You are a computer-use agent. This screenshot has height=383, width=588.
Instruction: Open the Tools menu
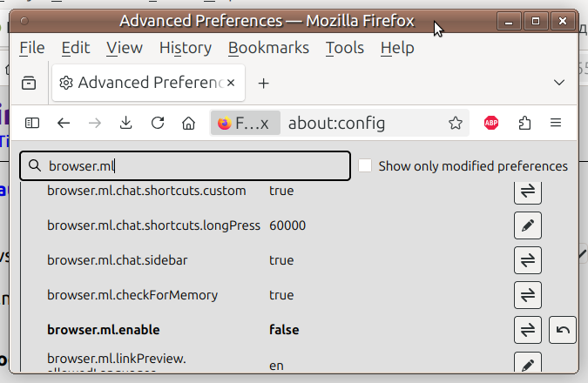pos(344,48)
